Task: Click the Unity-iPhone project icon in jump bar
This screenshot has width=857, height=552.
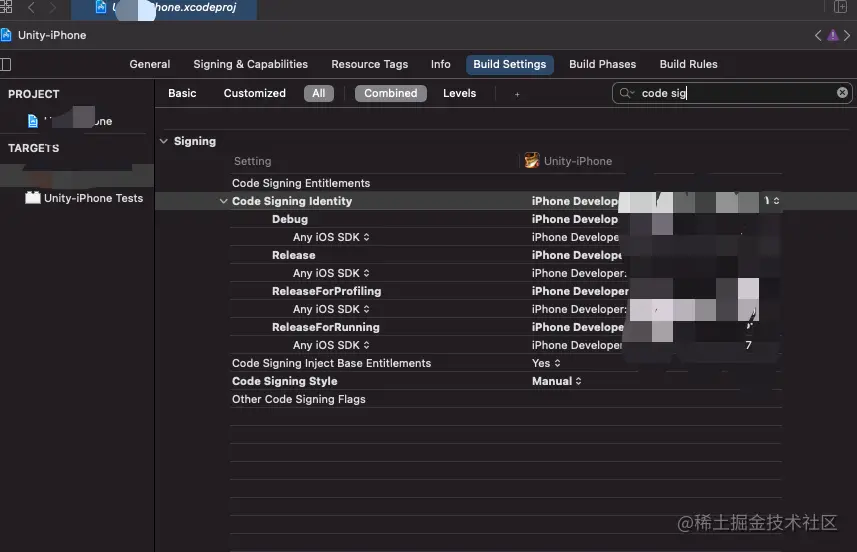Action: coord(6,36)
